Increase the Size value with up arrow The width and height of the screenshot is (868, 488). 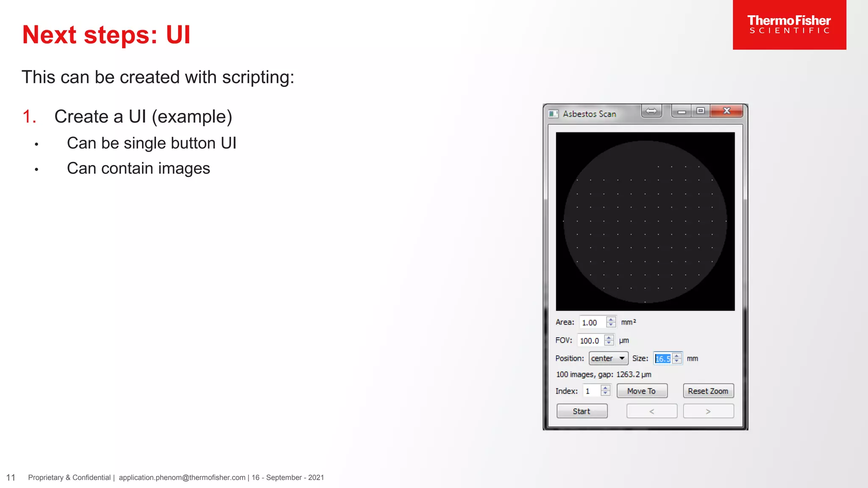point(677,356)
